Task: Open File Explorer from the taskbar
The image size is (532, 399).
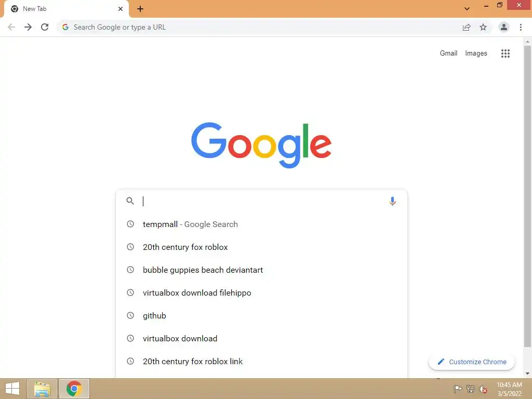Action: click(x=42, y=389)
